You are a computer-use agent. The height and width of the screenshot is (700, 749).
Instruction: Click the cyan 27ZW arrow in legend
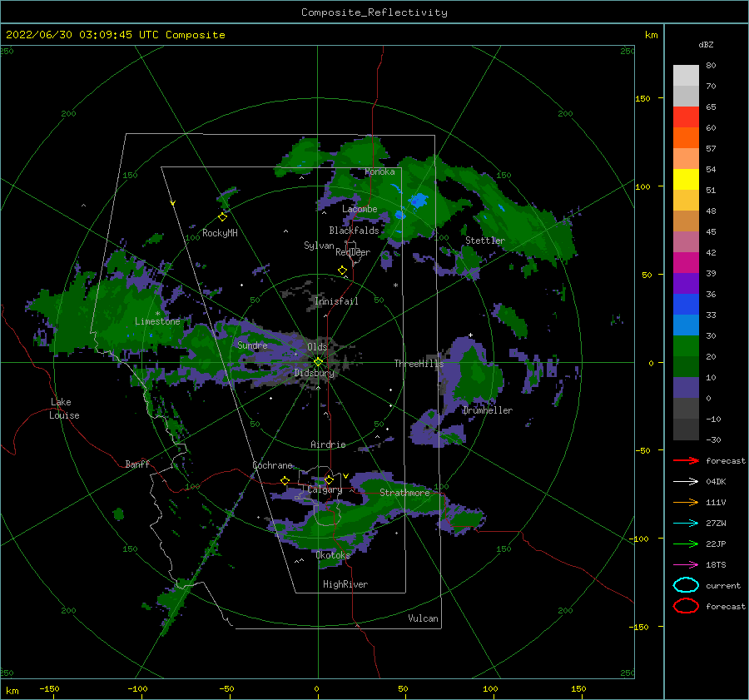click(686, 524)
